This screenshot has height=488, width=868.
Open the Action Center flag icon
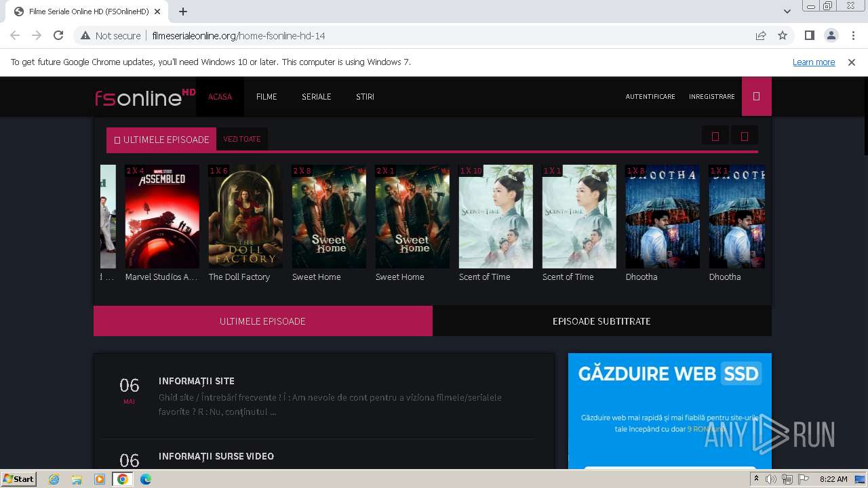coord(804,479)
